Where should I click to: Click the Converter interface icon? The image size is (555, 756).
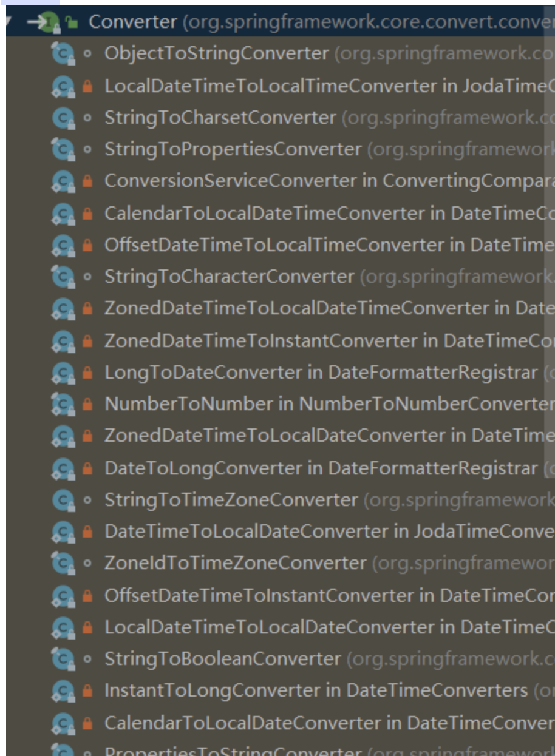tap(49, 22)
